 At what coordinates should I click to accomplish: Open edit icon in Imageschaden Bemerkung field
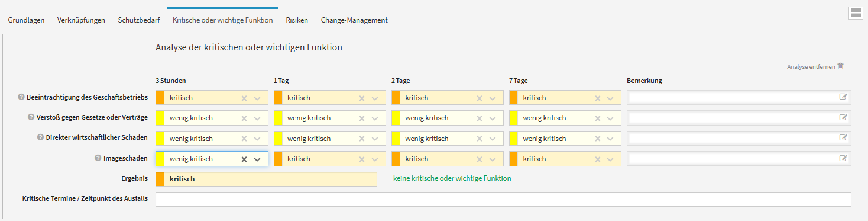click(x=843, y=158)
